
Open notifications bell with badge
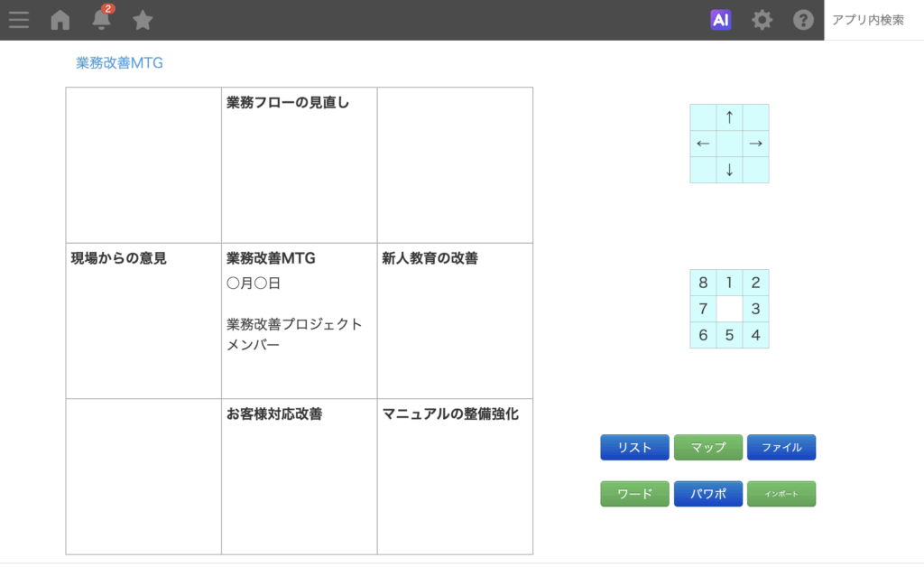click(x=102, y=19)
